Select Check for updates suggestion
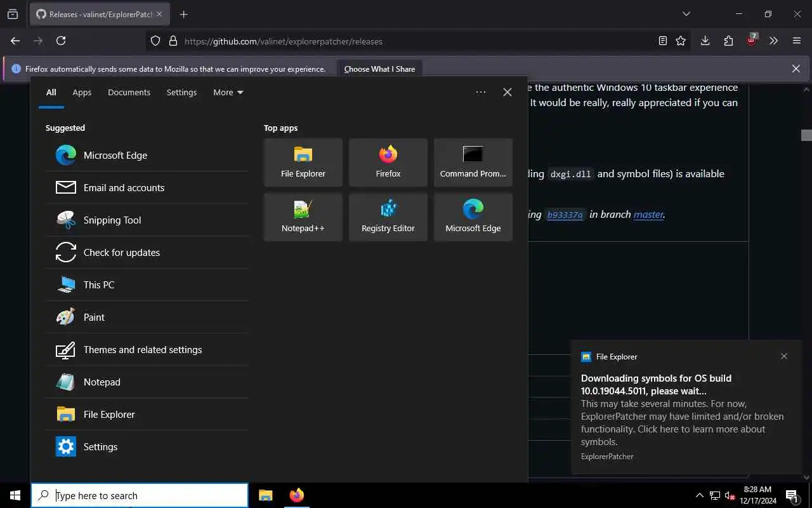Image resolution: width=812 pixels, height=508 pixels. point(147,252)
